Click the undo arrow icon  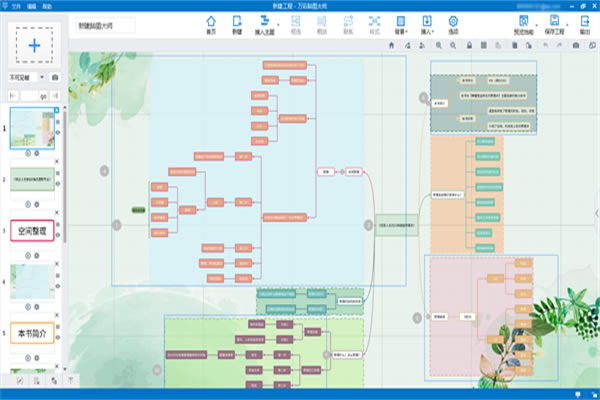(546, 45)
